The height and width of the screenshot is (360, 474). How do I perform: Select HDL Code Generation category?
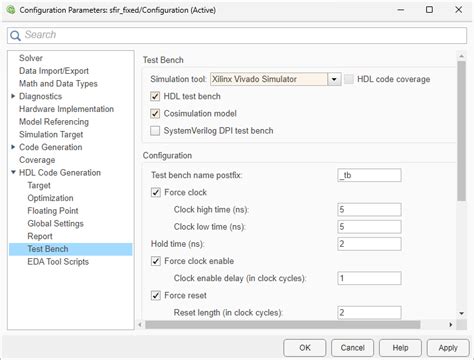pyautogui.click(x=60, y=172)
